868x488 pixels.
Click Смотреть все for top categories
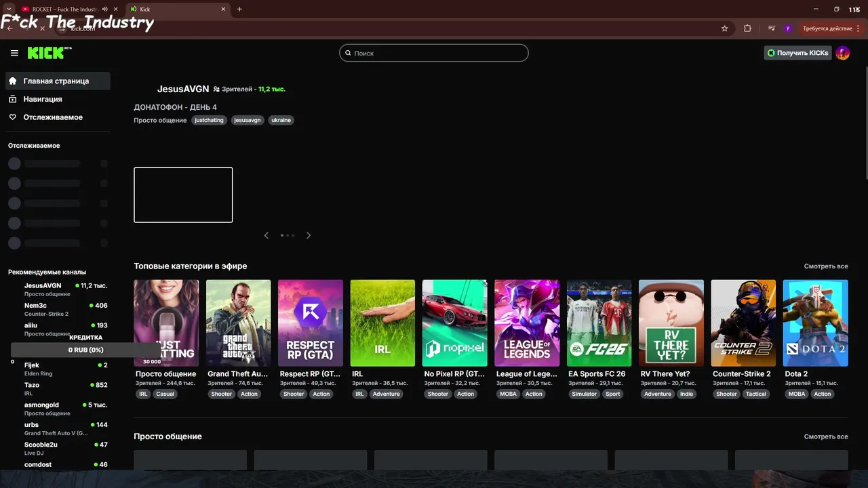point(826,266)
